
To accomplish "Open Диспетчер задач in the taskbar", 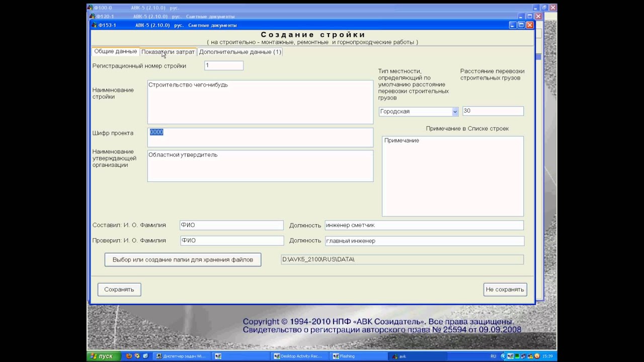I will (x=181, y=356).
